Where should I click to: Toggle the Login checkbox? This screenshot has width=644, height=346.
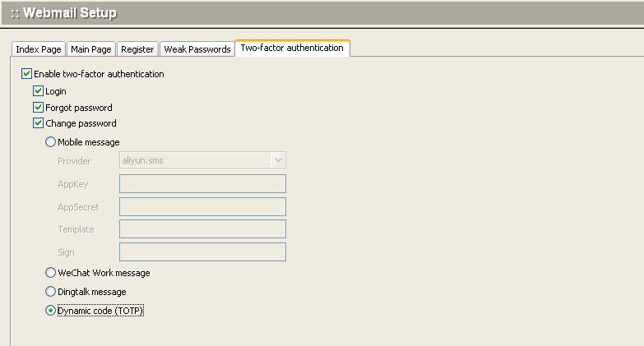39,91
